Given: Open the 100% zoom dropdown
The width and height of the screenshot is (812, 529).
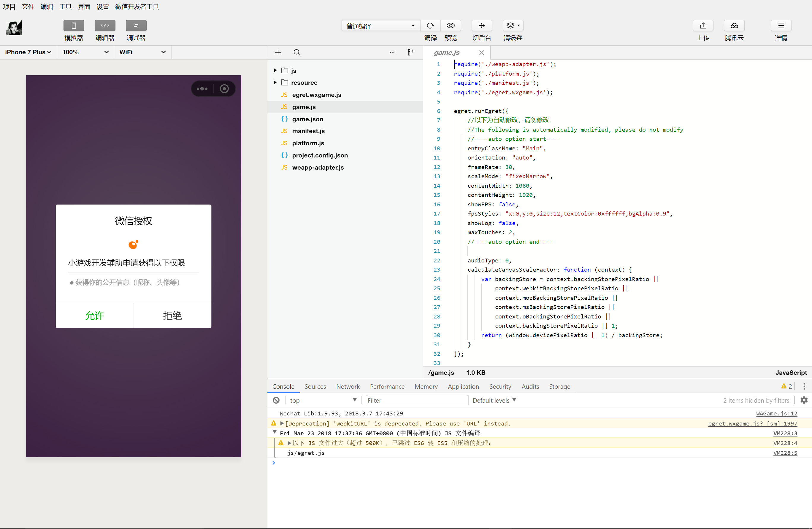Looking at the screenshot, I should pyautogui.click(x=85, y=52).
